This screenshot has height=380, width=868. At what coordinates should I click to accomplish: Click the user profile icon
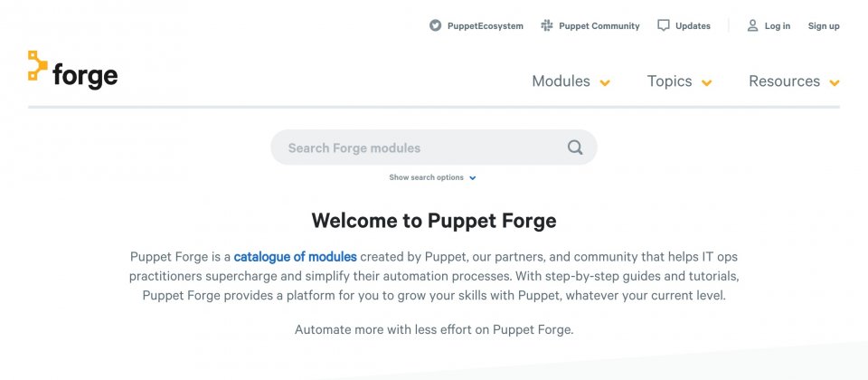pyautogui.click(x=752, y=25)
